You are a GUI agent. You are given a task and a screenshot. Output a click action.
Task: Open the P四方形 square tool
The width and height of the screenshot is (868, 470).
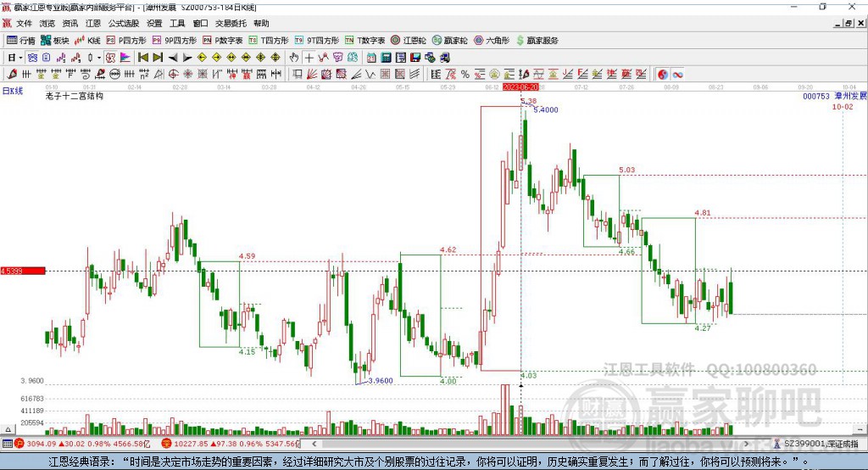coord(126,41)
